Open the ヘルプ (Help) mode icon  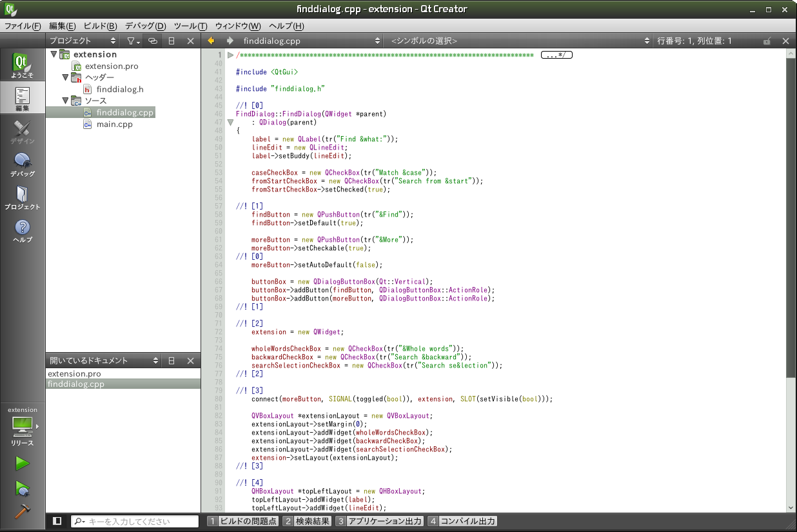pos(22,230)
